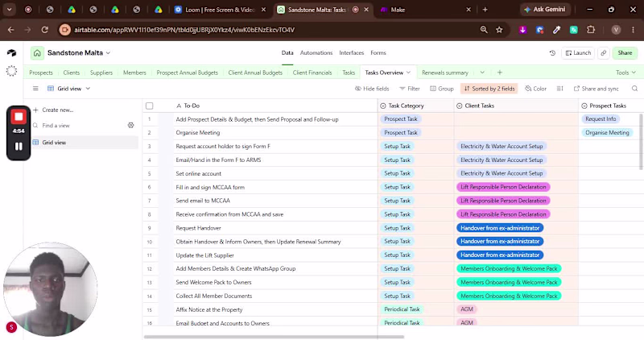
Task: Reload the page
Action: [45, 30]
